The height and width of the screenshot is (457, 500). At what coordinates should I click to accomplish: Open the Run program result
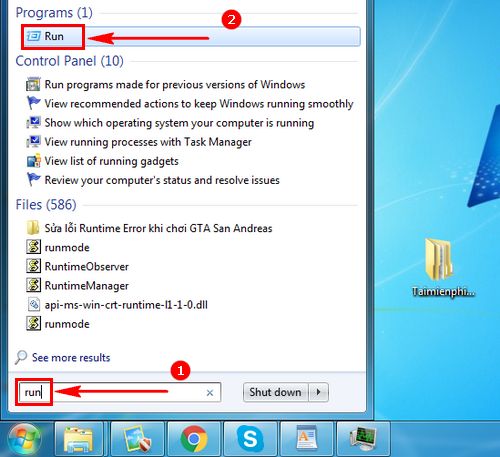(x=191, y=36)
